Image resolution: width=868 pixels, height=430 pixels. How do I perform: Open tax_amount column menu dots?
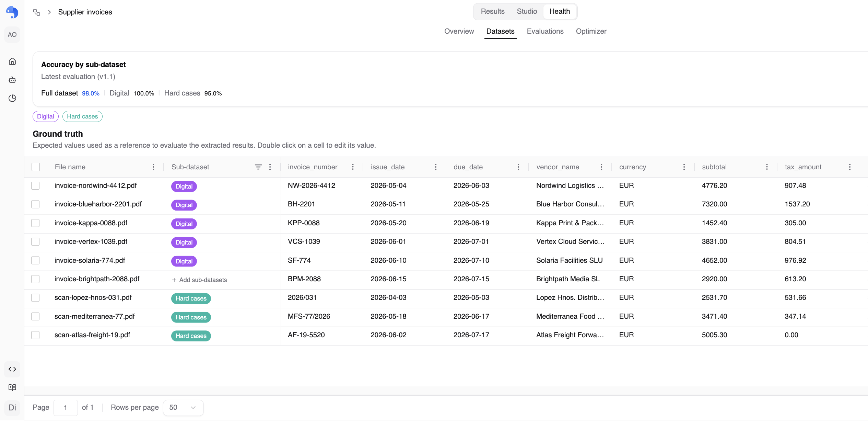pos(850,167)
